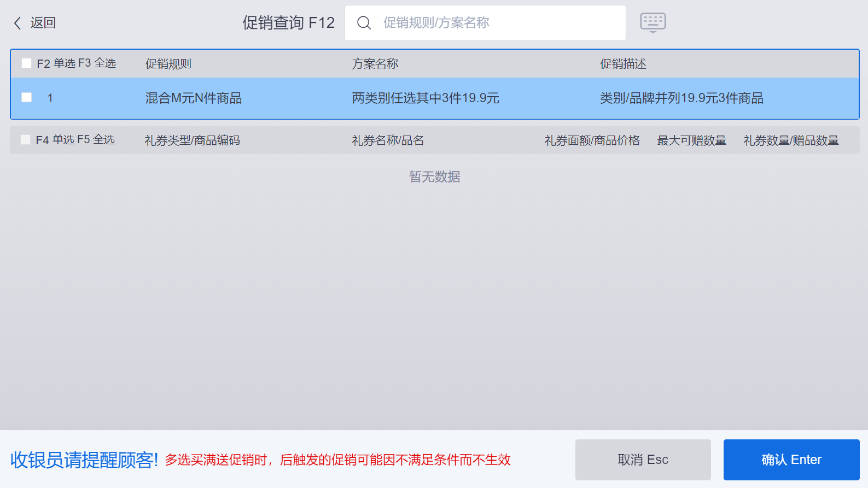Click the 方案名称 column header
Image resolution: width=868 pixels, height=488 pixels.
pyautogui.click(x=375, y=64)
